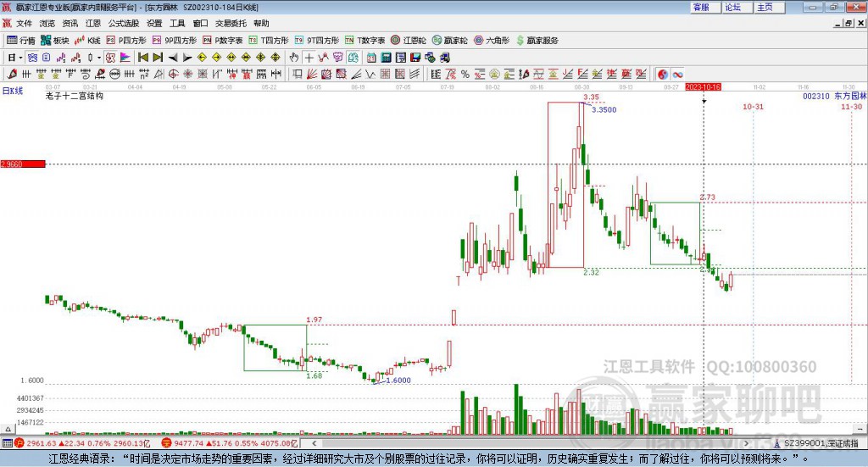
Task: Open the 江恩轮 Gann wheel
Action: 409,41
